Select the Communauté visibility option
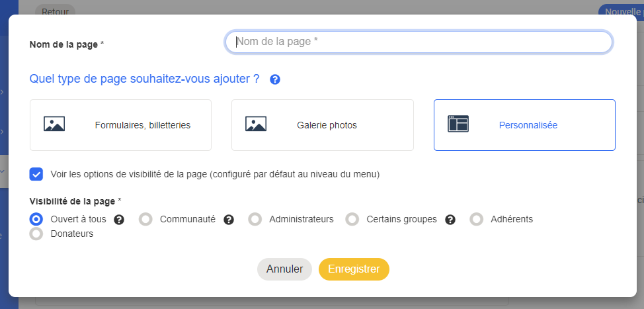Screen dimensions: 644x309 [146, 219]
